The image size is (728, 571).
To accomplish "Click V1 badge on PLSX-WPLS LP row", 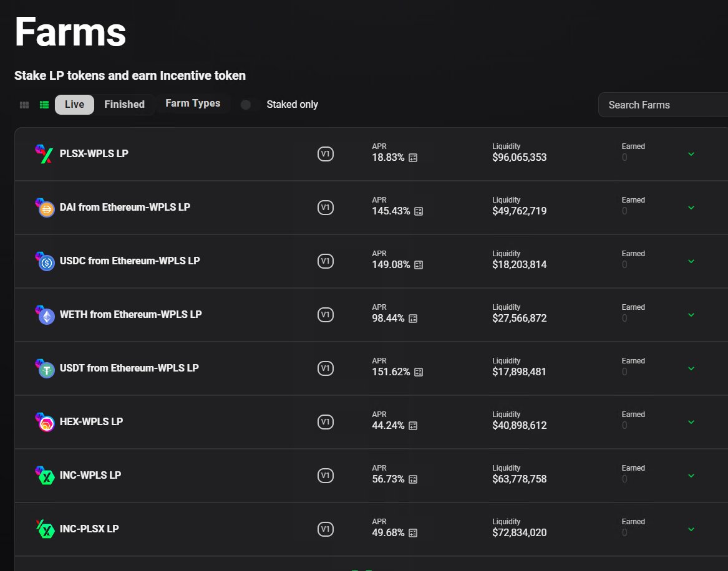I will coord(326,154).
